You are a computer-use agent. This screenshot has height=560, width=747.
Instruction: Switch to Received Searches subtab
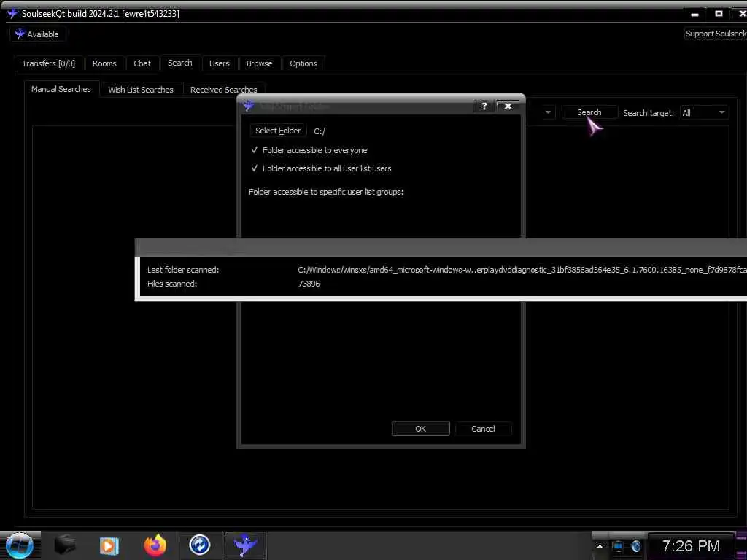[223, 90]
